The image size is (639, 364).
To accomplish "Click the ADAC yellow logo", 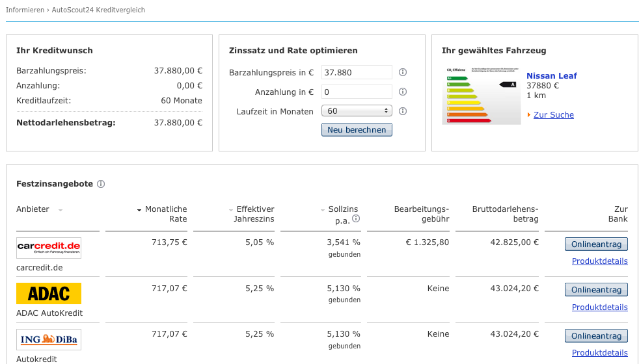I will click(49, 294).
